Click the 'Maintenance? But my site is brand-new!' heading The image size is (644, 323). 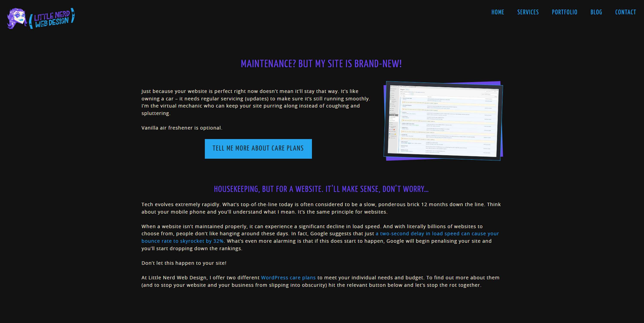click(x=321, y=64)
